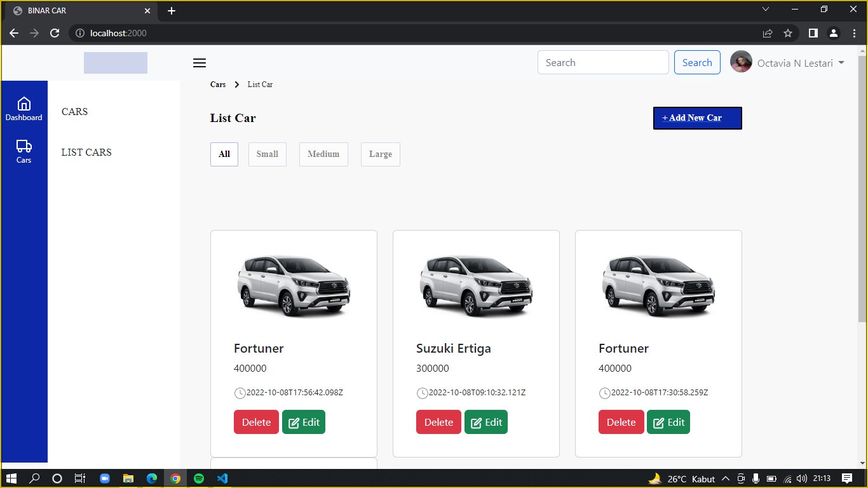
Task: Click the Edit pencil icon for Suzuki Ertiga
Action: click(x=477, y=421)
